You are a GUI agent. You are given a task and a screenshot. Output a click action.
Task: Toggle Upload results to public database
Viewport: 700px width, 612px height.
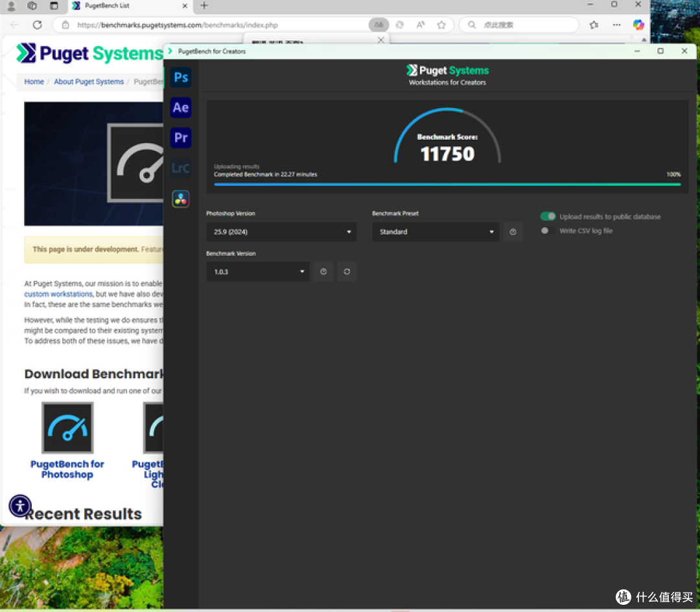pyautogui.click(x=548, y=216)
